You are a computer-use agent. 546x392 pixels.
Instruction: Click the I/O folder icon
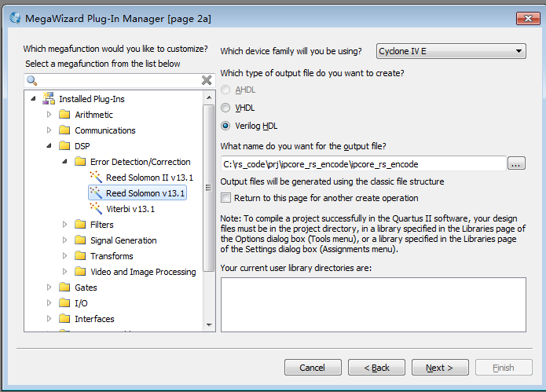pos(64,302)
